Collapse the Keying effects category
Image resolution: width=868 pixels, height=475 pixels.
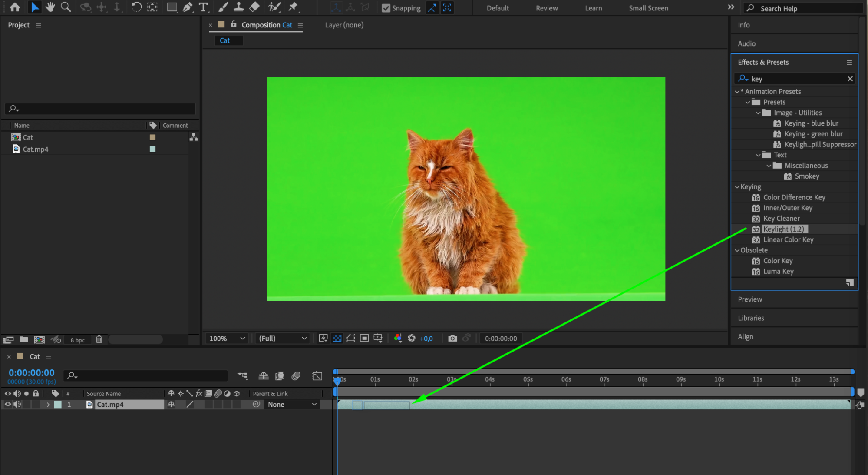(x=737, y=187)
